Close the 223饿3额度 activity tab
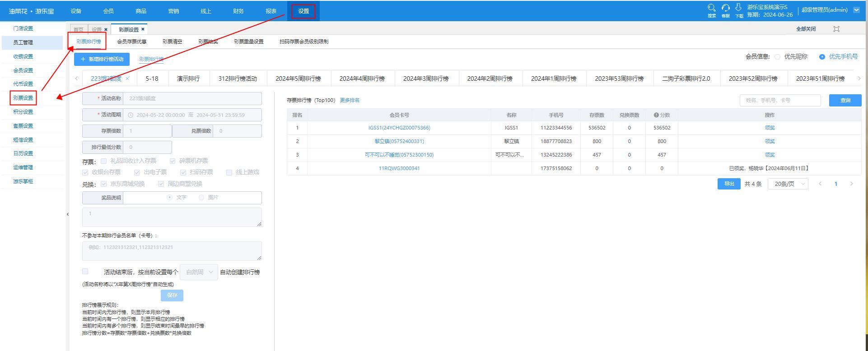 [x=127, y=79]
